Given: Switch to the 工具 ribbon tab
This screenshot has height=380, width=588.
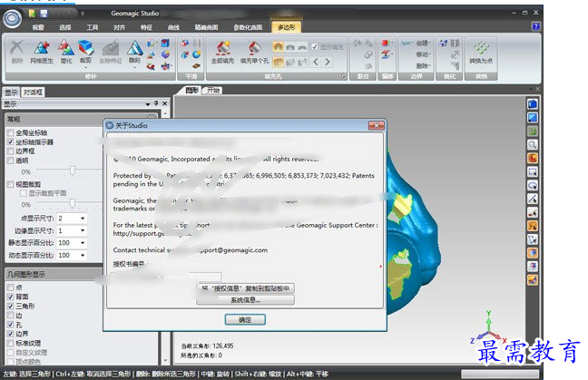Looking at the screenshot, I should pos(93,27).
